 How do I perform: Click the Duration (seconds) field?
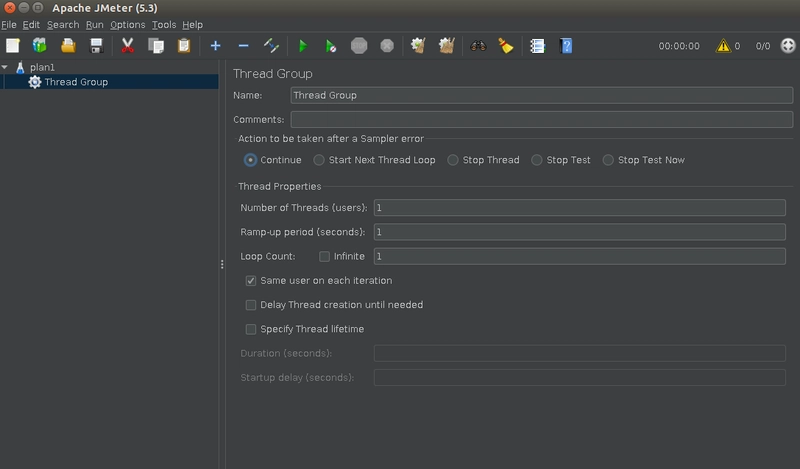click(x=580, y=353)
